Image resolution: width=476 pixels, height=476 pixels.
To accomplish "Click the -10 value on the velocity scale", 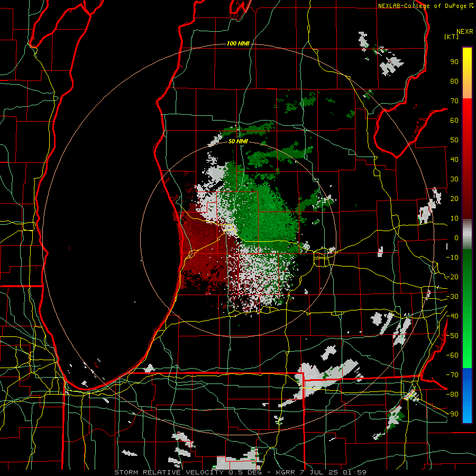I will tap(452, 258).
